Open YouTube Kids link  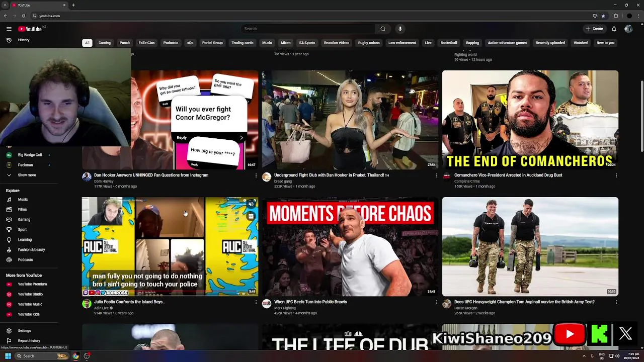pyautogui.click(x=29, y=314)
